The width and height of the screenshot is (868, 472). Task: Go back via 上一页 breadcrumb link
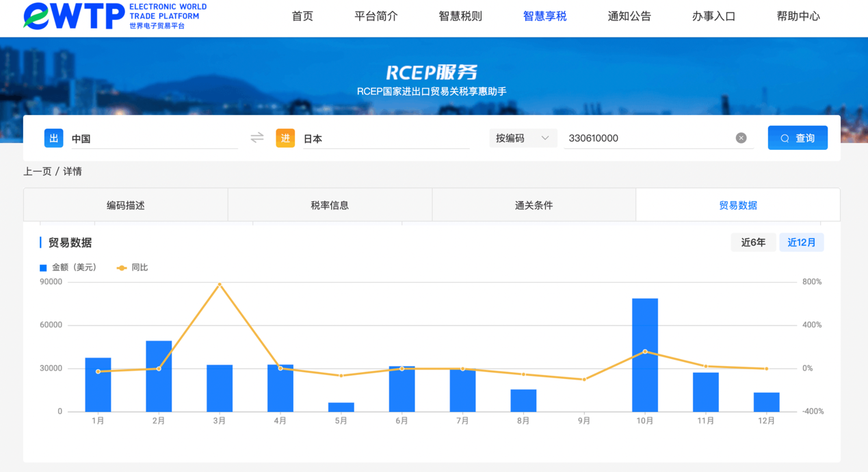(38, 172)
